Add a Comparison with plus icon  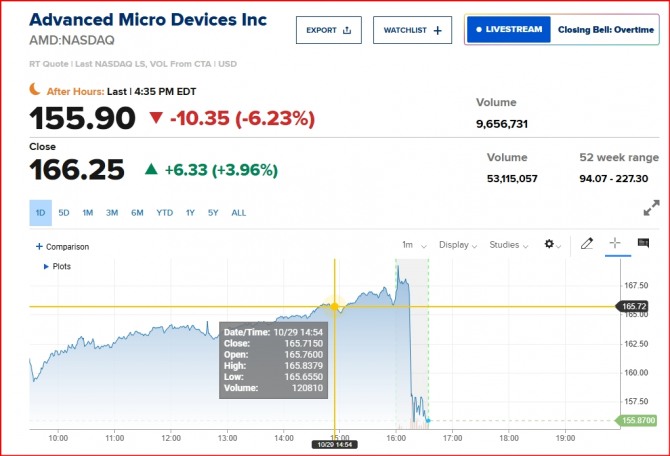click(63, 246)
